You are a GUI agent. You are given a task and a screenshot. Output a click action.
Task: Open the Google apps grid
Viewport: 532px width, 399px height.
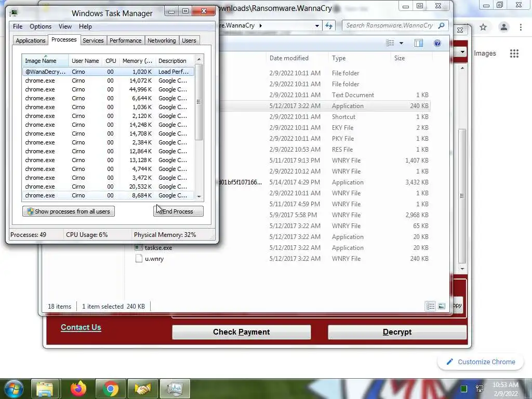[514, 54]
